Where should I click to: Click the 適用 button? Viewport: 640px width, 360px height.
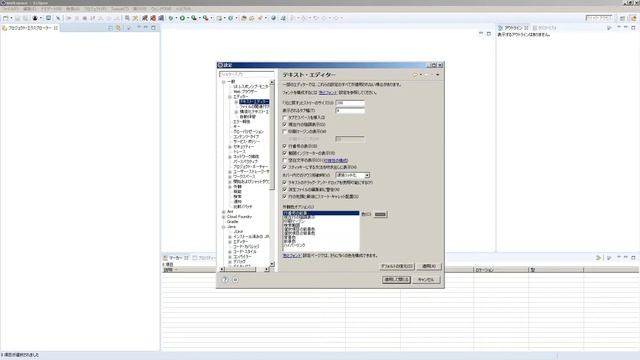click(429, 266)
